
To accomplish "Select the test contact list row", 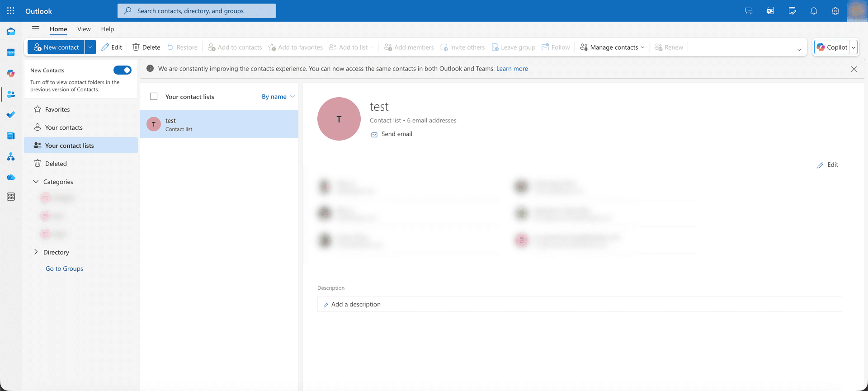I will [219, 124].
